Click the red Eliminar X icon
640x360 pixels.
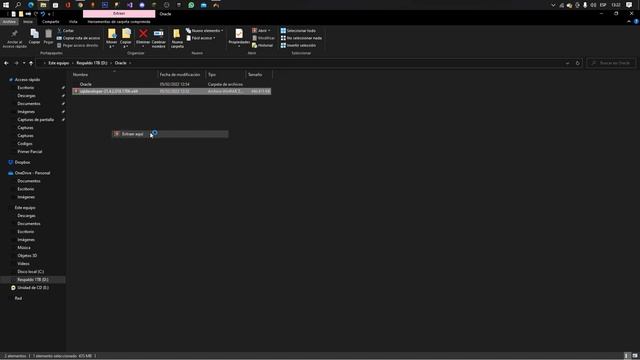[143, 33]
